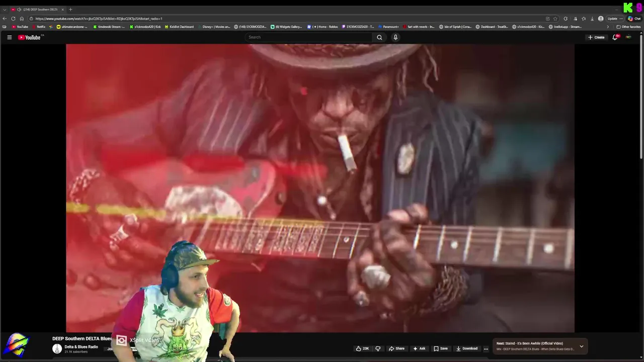
Task: Expand the Next up playlist panel
Action: point(582,346)
